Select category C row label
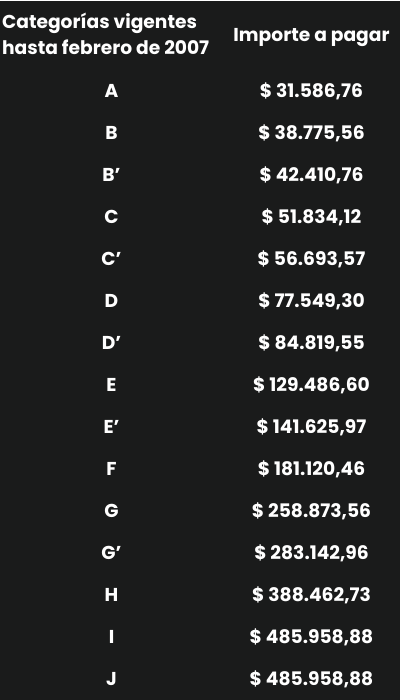Viewport: 400px width, 700px height. pos(111,217)
